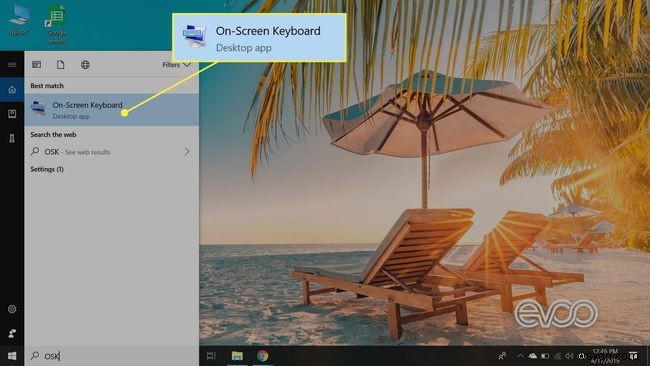The width and height of the screenshot is (650, 366).
Task: Click the taskbar search box with osk
Action: pos(112,356)
